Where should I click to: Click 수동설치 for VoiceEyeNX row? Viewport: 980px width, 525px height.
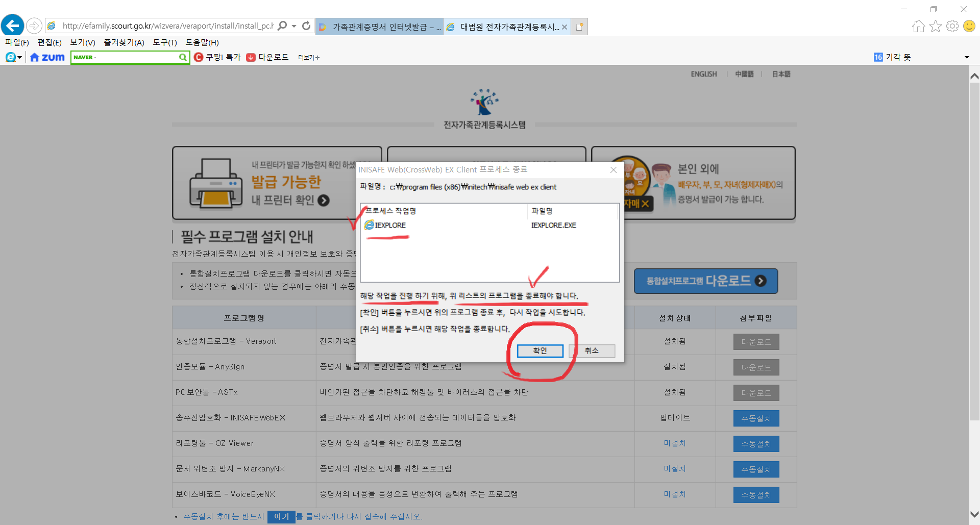(756, 495)
